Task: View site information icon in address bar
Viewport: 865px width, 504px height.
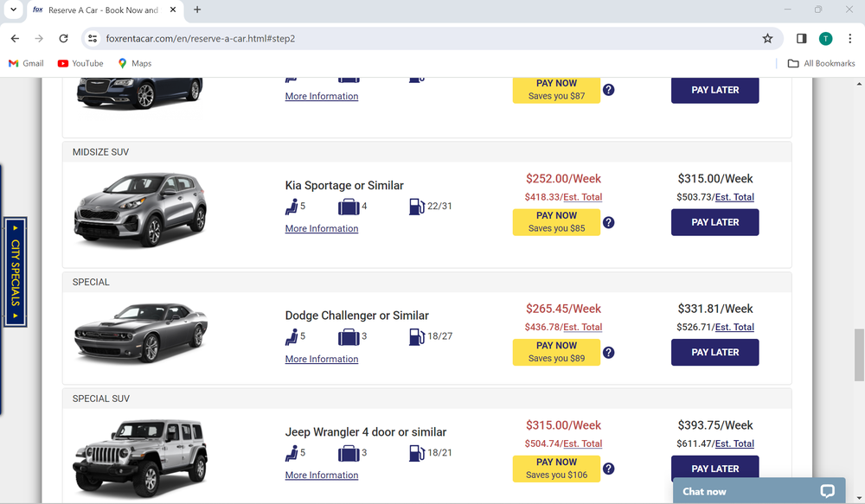Action: [93, 38]
